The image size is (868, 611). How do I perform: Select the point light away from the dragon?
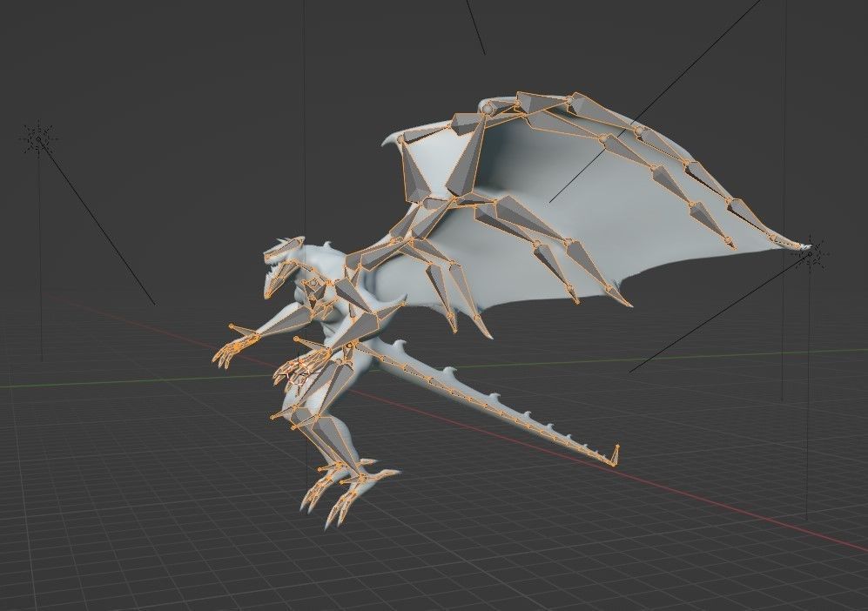pyautogui.click(x=39, y=139)
